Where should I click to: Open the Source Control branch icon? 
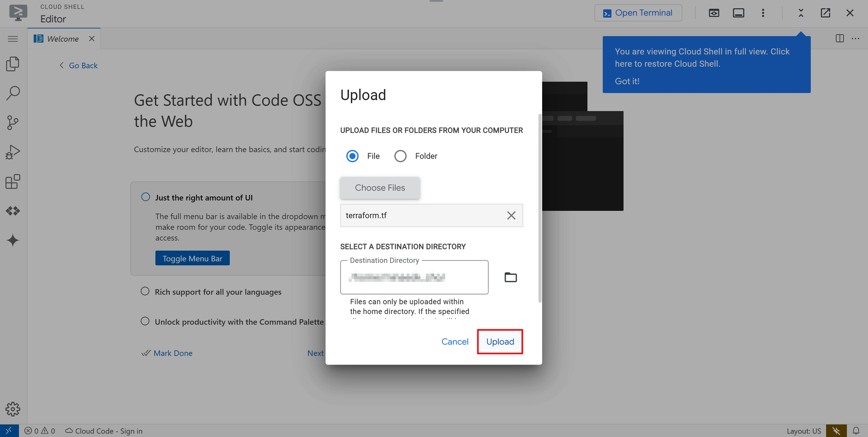[x=13, y=123]
